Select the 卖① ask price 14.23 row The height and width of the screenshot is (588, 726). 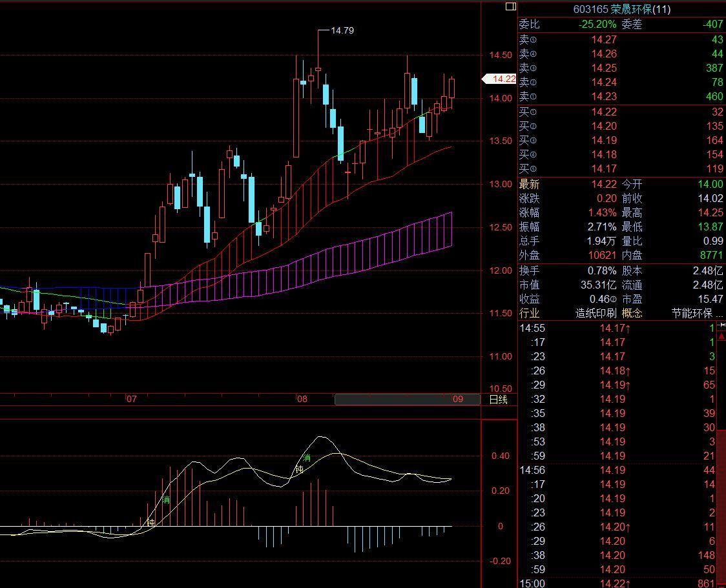[x=621, y=96]
